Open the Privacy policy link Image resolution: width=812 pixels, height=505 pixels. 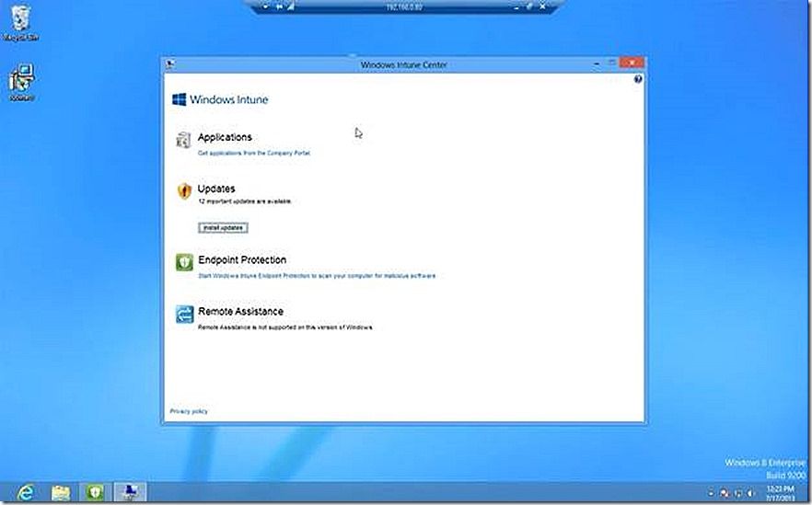189,411
